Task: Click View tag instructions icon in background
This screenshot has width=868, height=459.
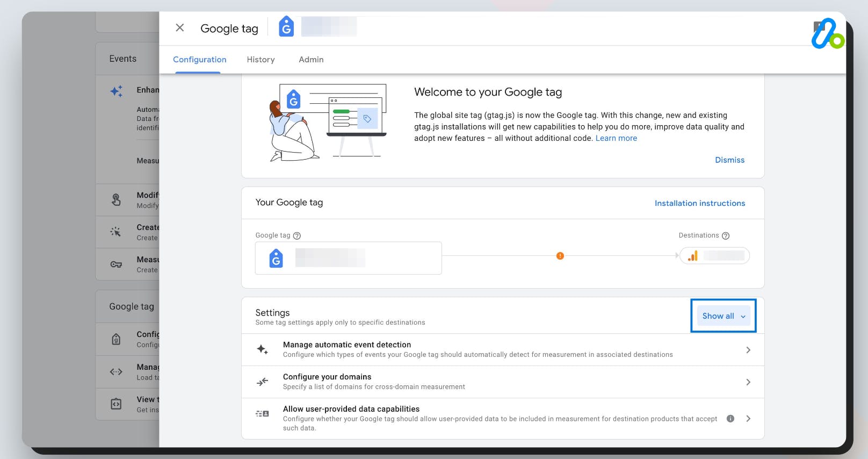Action: tap(116, 404)
